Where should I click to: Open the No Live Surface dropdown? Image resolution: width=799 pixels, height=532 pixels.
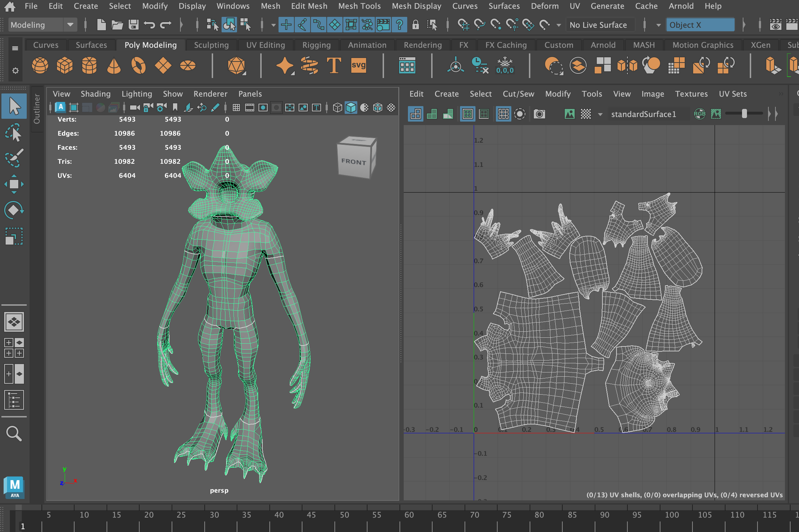click(x=600, y=25)
